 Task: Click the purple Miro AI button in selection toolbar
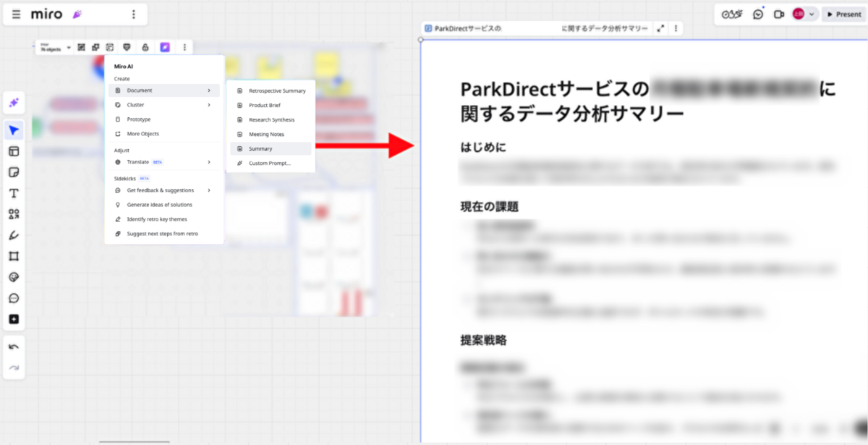click(x=165, y=47)
